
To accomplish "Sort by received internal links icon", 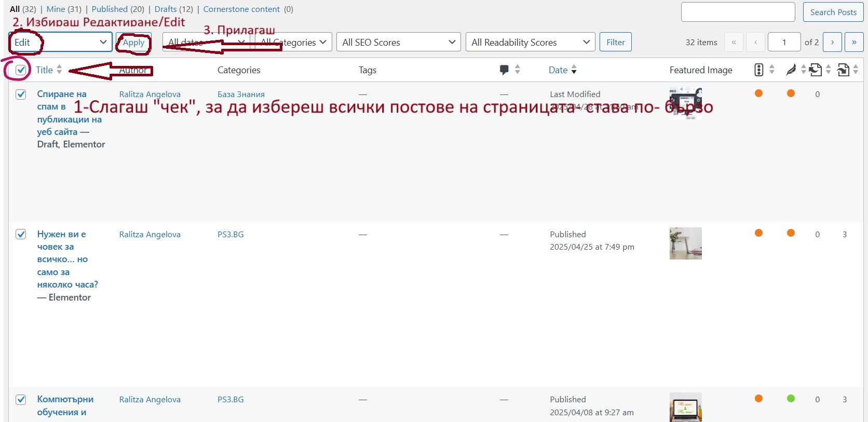I will coord(844,70).
